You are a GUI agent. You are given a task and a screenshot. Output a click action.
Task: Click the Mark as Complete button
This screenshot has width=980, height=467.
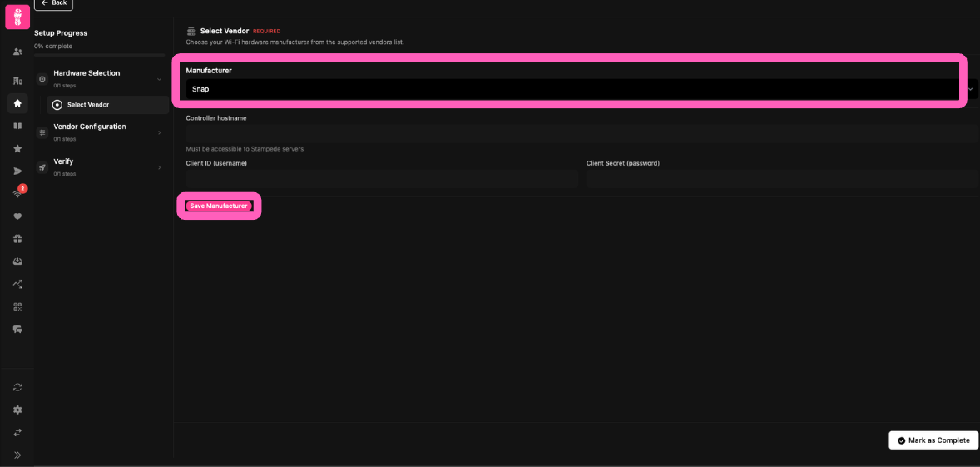click(x=933, y=440)
